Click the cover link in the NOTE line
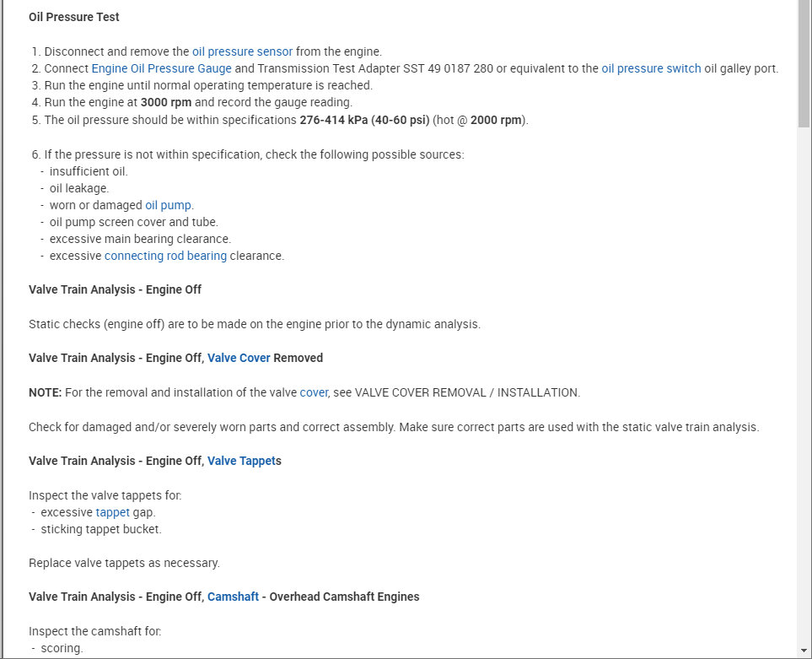Screen dimensions: 812x659 click(314, 392)
